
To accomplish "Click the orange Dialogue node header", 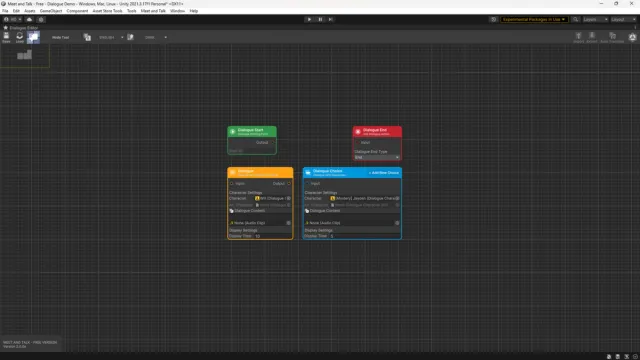I will (260, 173).
